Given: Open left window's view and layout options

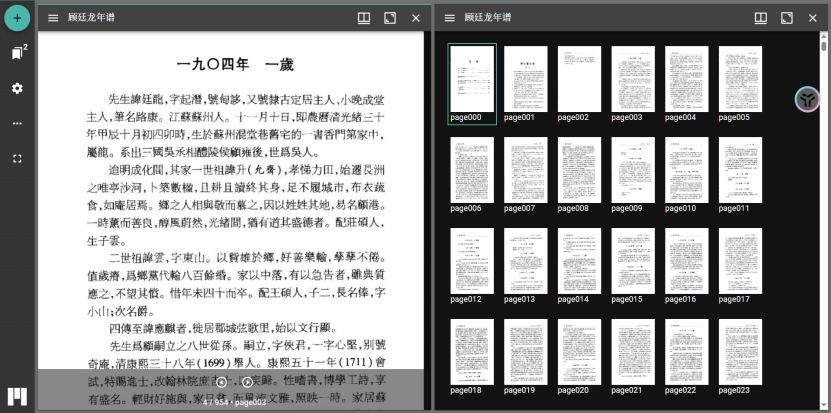Looking at the screenshot, I should [x=364, y=18].
